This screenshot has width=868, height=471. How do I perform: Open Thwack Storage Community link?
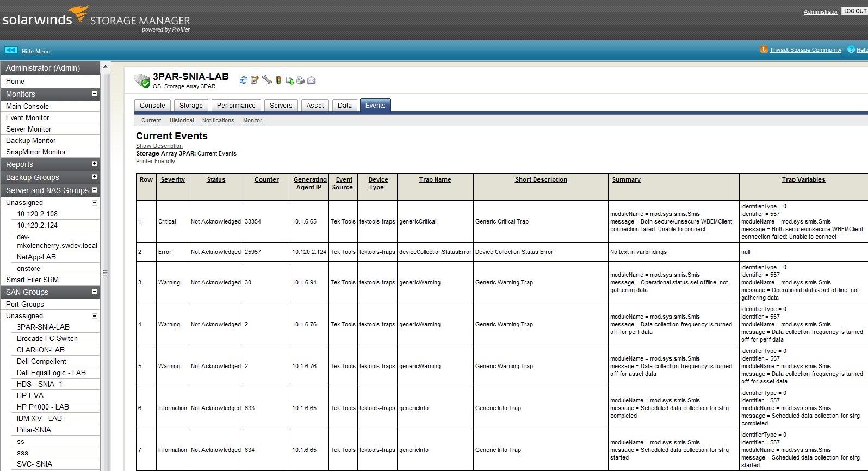click(805, 50)
